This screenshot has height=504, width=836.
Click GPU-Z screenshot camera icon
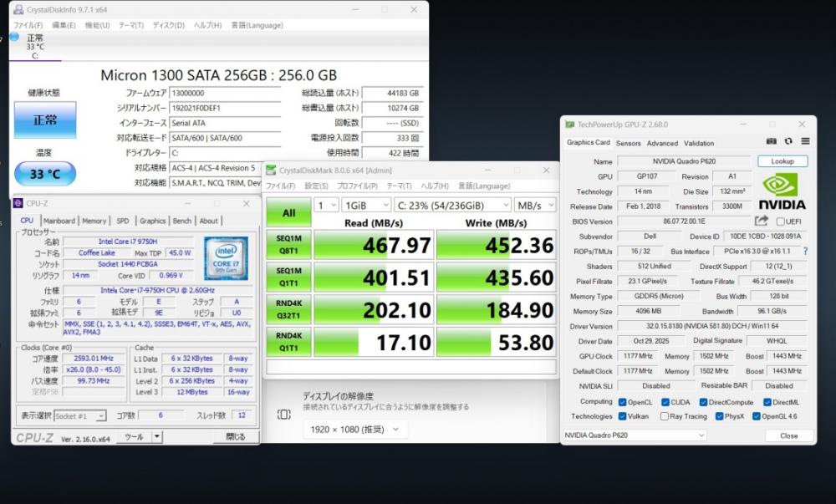coord(771,141)
